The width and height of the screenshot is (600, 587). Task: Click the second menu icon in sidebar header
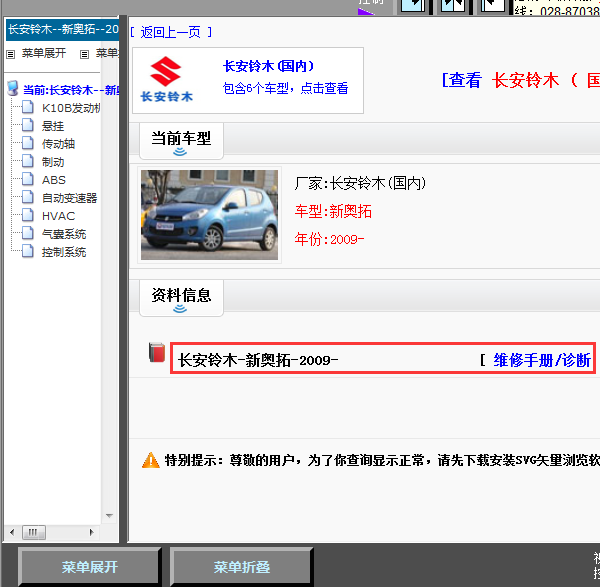click(85, 54)
